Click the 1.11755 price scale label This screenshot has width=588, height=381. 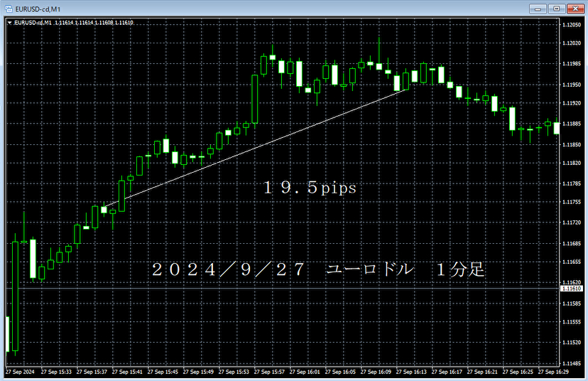[x=572, y=202]
